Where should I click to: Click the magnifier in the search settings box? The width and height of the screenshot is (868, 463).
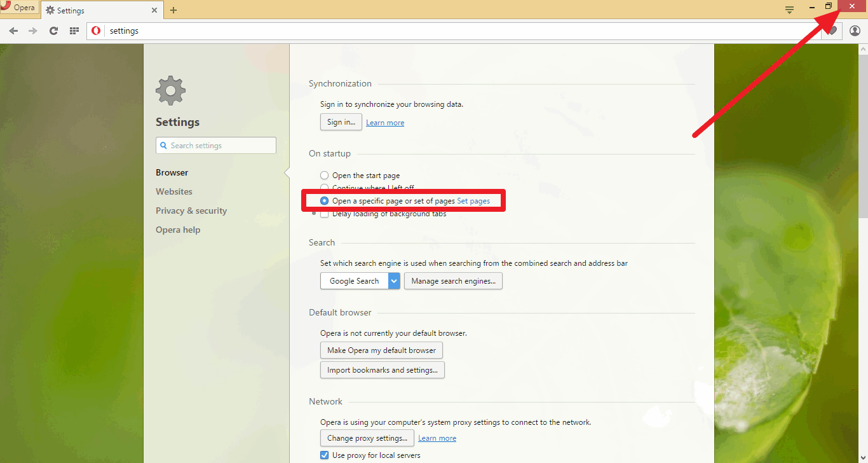tap(163, 145)
